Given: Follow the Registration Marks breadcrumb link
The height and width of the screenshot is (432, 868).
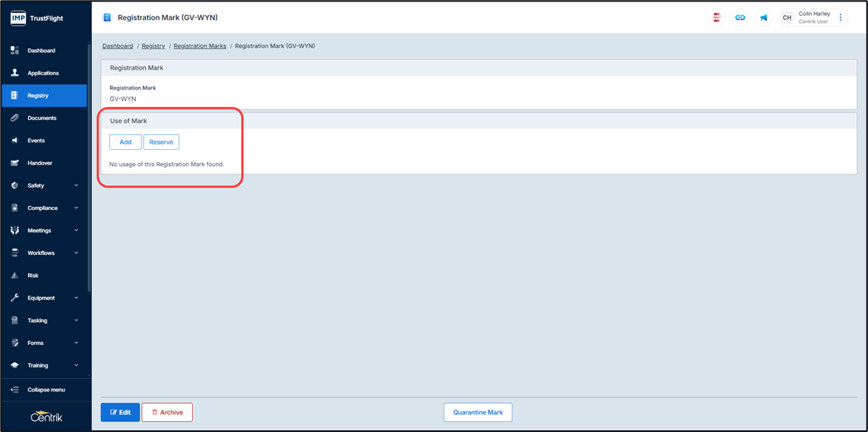Looking at the screenshot, I should (200, 46).
